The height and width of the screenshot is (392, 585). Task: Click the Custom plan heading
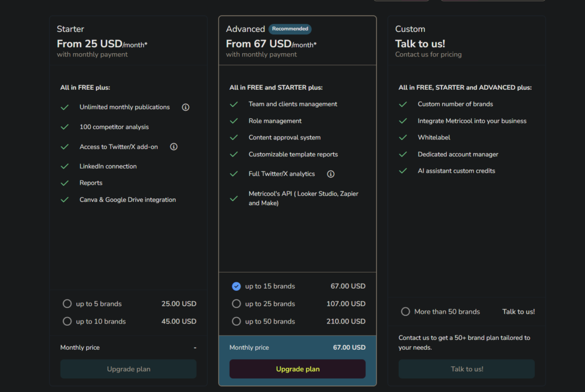410,29
